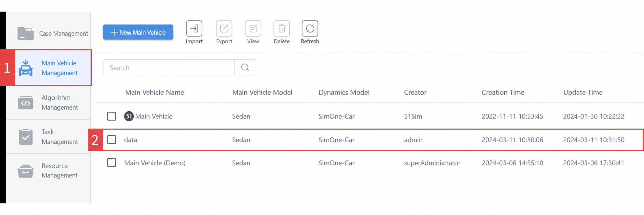Viewport: 644px width, 215px height.
Task: Click the Export icon
Action: (224, 29)
